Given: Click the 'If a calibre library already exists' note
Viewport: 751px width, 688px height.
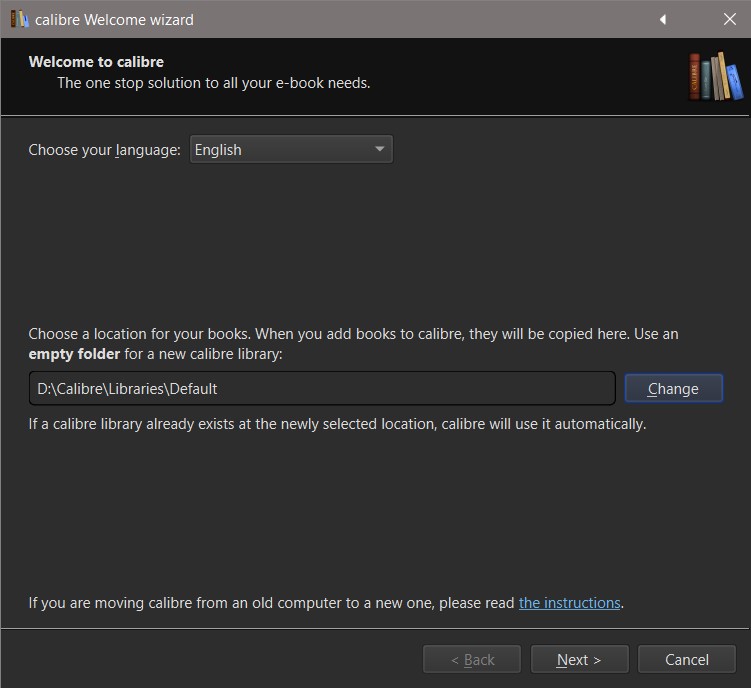Looking at the screenshot, I should pos(337,424).
